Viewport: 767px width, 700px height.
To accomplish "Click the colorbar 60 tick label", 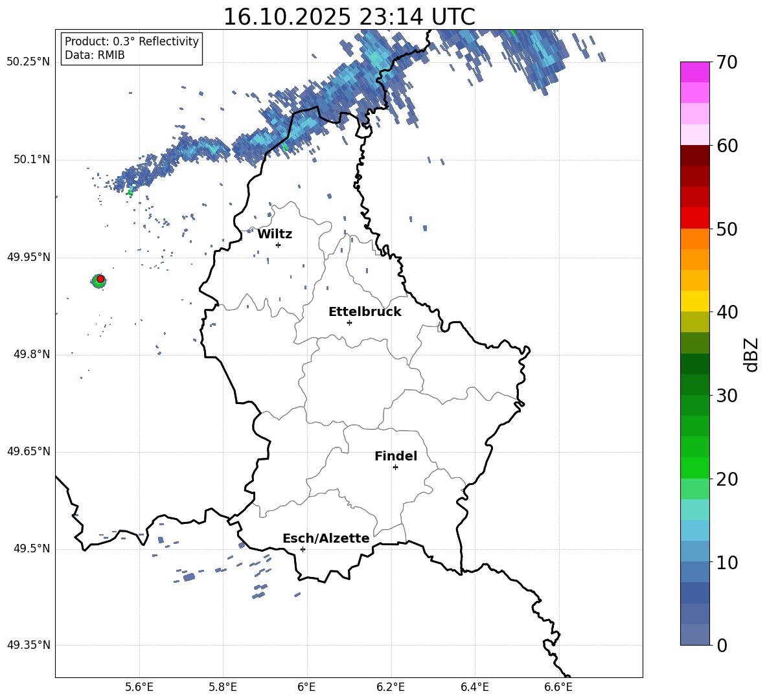I will click(727, 146).
